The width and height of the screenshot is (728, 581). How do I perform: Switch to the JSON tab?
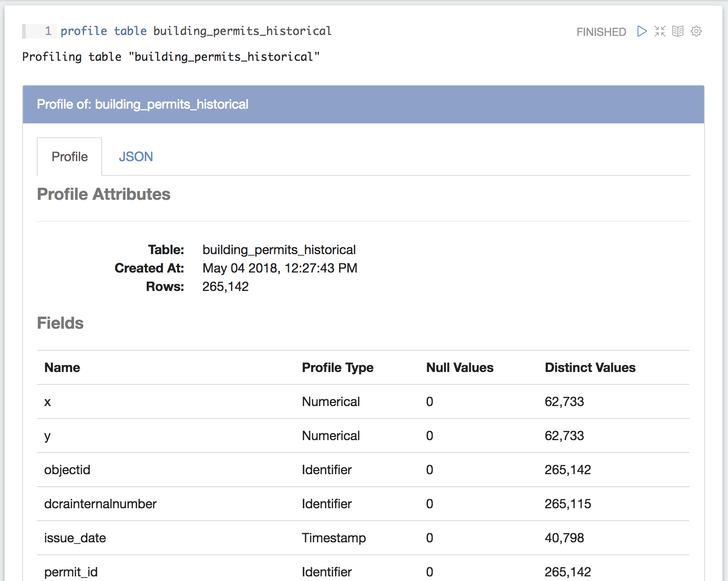pyautogui.click(x=136, y=157)
